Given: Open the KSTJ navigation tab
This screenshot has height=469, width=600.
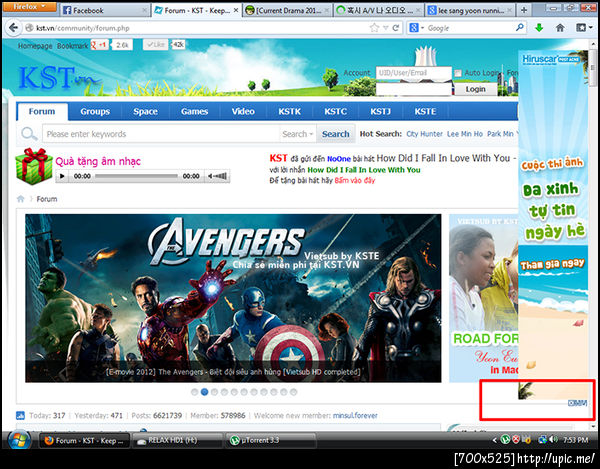Looking at the screenshot, I should click(380, 111).
